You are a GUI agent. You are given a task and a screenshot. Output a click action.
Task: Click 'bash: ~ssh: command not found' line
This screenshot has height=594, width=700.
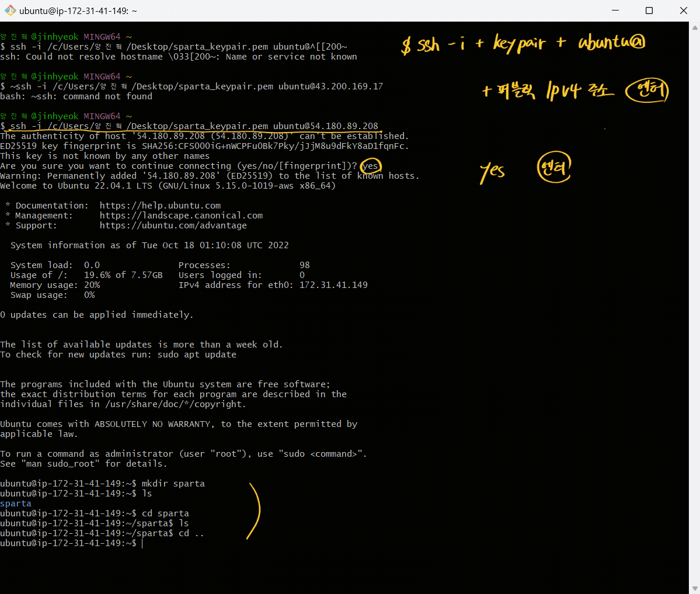click(x=76, y=96)
